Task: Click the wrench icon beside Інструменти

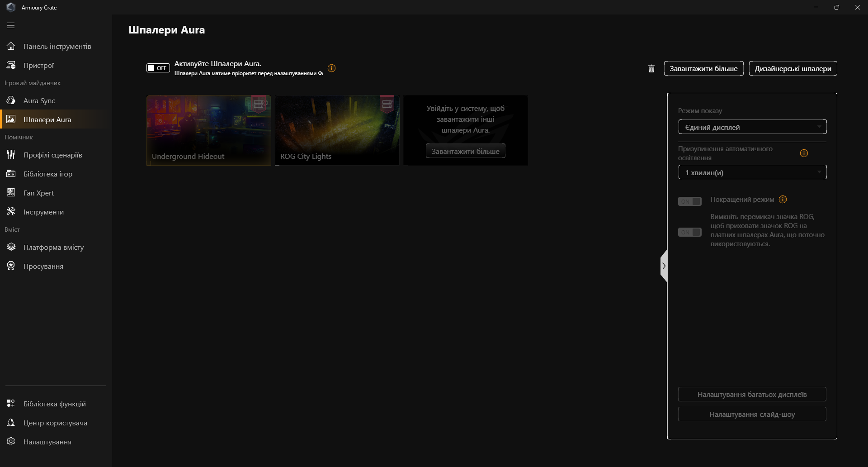Action: pyautogui.click(x=11, y=212)
